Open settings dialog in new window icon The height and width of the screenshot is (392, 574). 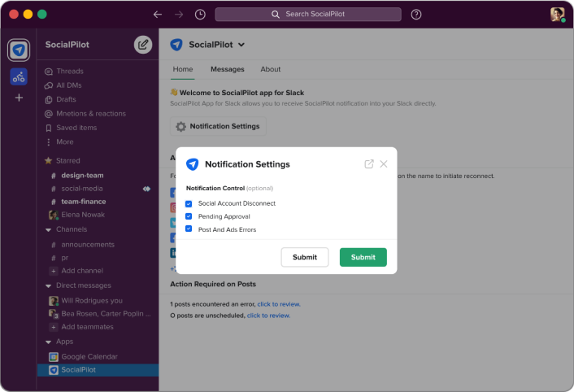coord(369,164)
